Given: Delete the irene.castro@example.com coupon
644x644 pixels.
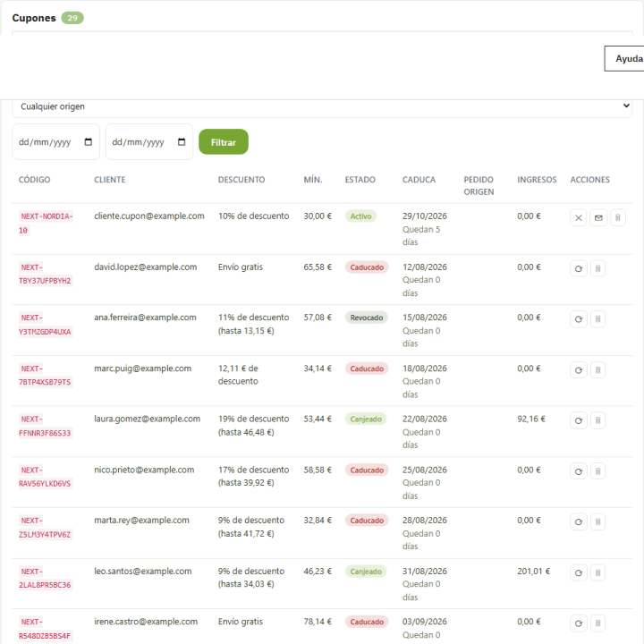Looking at the screenshot, I should pos(598,623).
